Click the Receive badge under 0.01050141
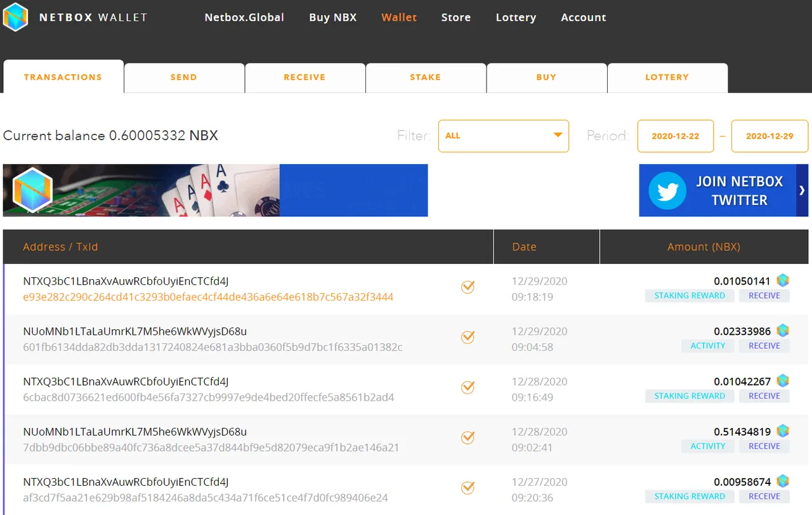Screen dimensions: 812x515 764,296
